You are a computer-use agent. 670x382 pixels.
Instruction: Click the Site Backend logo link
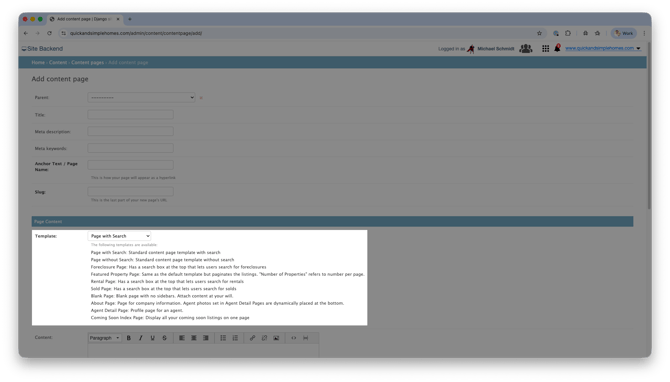(x=42, y=49)
